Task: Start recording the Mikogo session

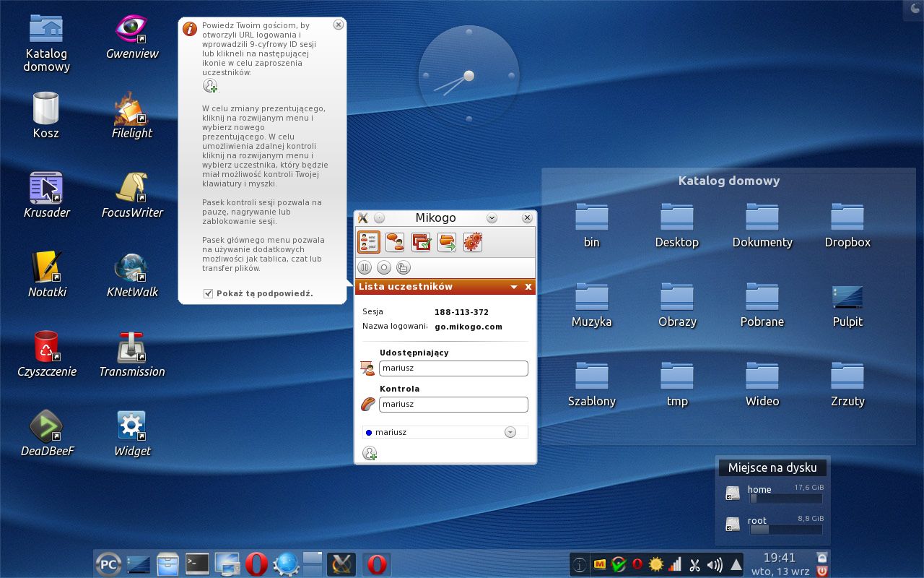Action: (x=384, y=268)
